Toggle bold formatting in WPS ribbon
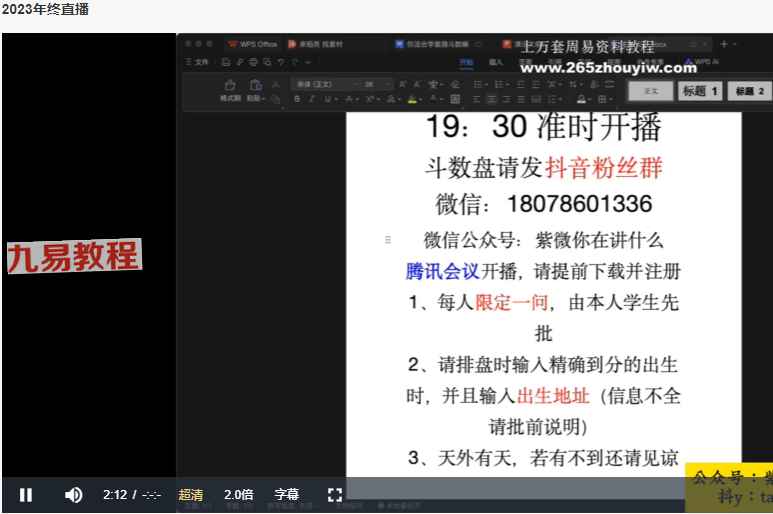The width and height of the screenshot is (773, 514). point(297,99)
